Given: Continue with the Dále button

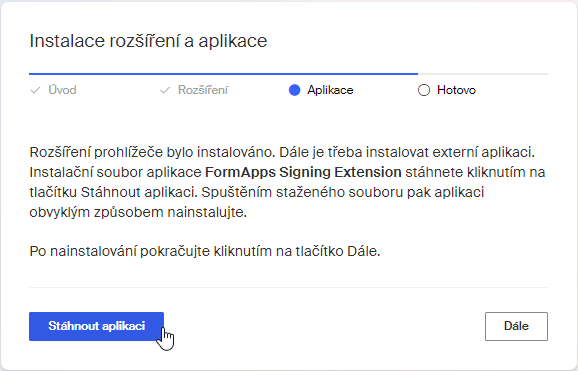Looking at the screenshot, I should click(x=516, y=326).
